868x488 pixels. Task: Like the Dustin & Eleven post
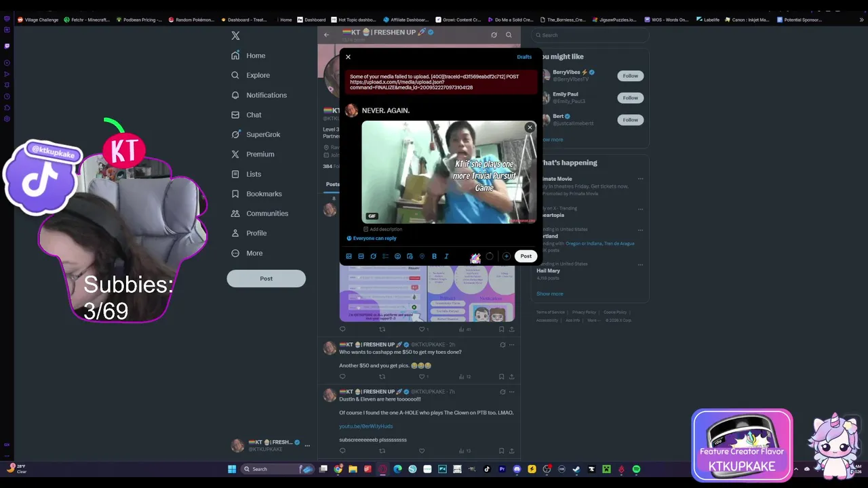421,451
